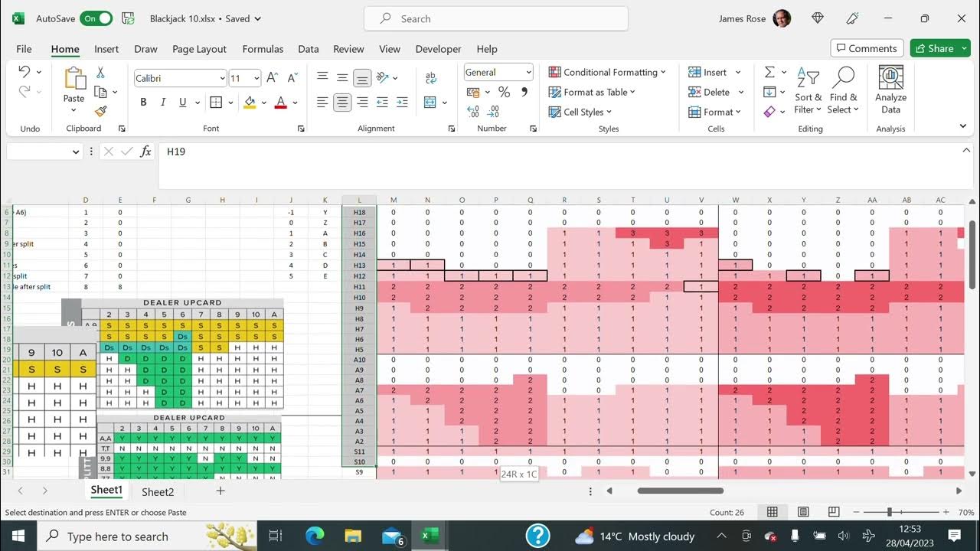Click the Cut scissors icon
This screenshot has height=551, width=980.
(x=100, y=73)
